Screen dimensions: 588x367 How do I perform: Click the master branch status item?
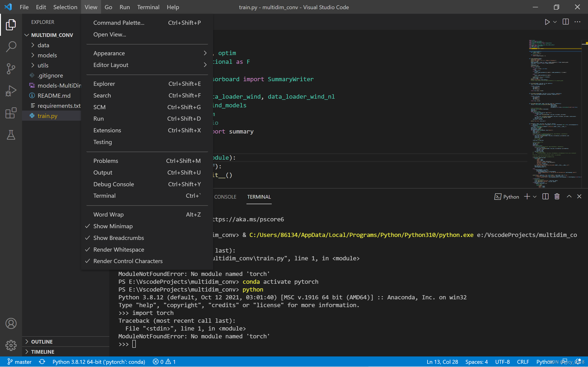pos(20,362)
